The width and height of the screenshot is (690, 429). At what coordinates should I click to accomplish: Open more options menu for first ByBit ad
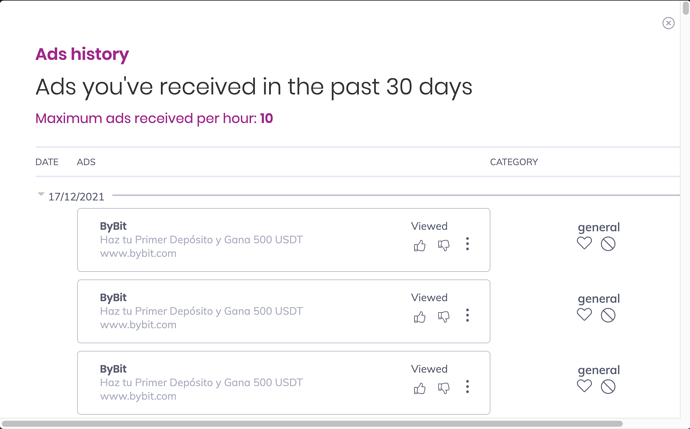click(467, 244)
